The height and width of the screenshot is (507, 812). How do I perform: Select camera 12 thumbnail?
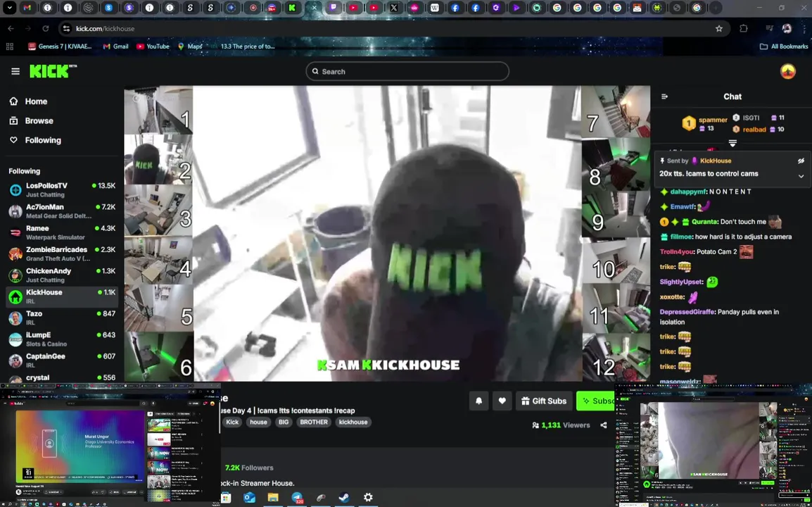click(x=616, y=357)
